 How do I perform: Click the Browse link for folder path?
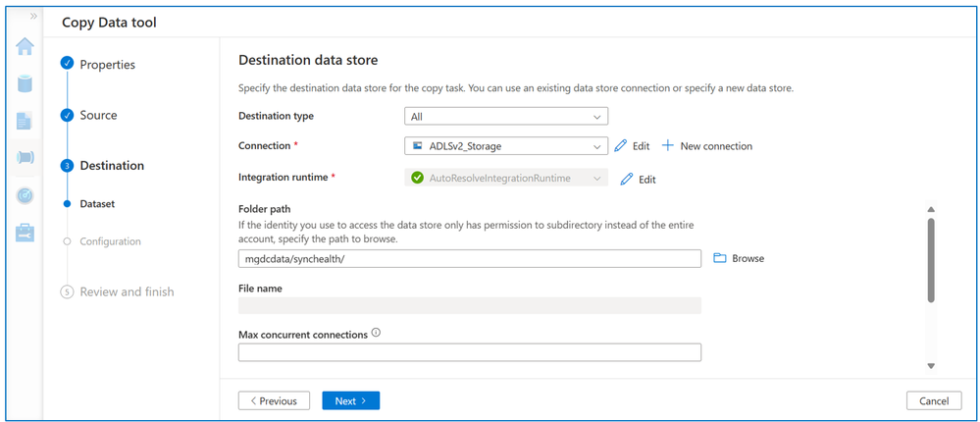[x=748, y=258]
